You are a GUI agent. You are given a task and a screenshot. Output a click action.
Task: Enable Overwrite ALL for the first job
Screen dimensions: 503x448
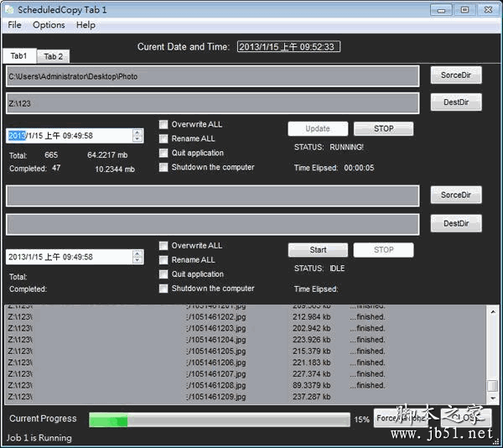point(163,124)
